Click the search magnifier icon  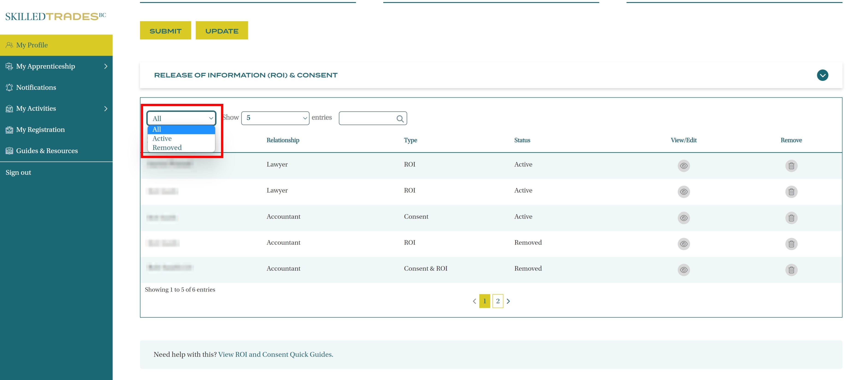(400, 119)
